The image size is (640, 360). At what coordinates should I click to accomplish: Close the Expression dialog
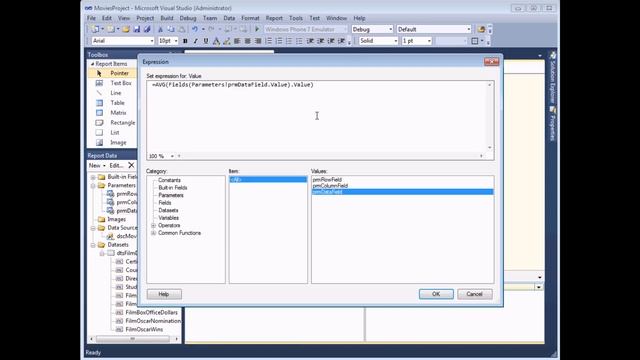pyautogui.click(x=491, y=62)
